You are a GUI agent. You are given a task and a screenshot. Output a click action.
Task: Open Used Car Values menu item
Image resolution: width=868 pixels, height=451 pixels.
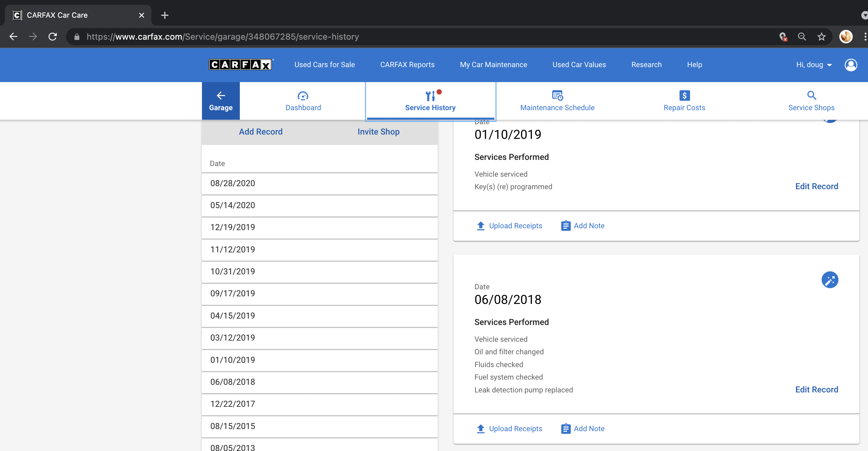click(579, 65)
